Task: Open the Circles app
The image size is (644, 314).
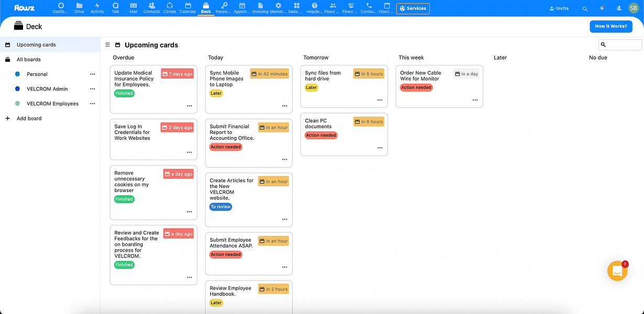Action: (x=170, y=8)
